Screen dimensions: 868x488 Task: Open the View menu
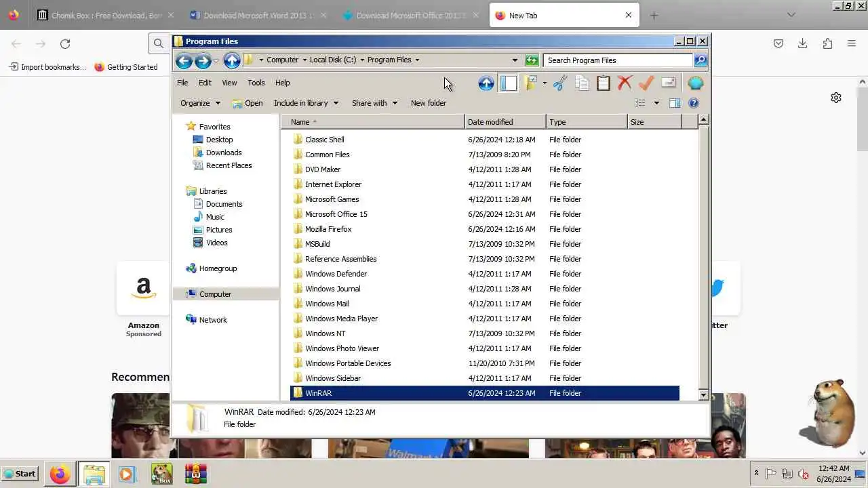(229, 83)
